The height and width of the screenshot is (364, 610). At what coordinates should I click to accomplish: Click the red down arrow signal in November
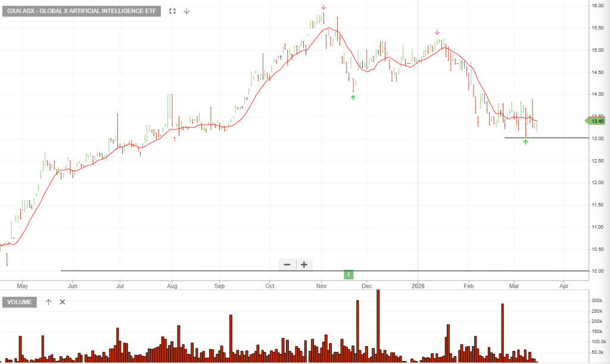click(x=323, y=8)
